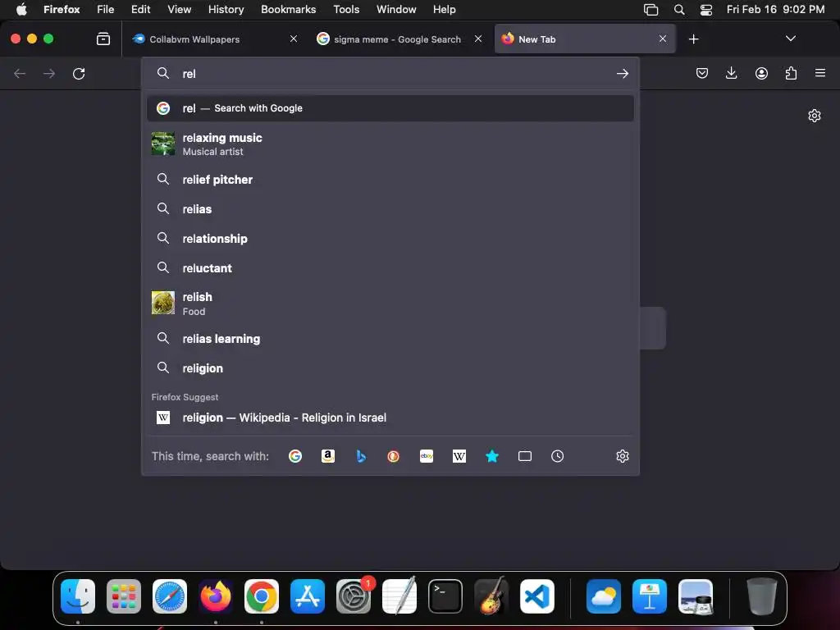Screen dimensions: 840x630
Task: Expand the list all tabs chevron
Action: 790,39
